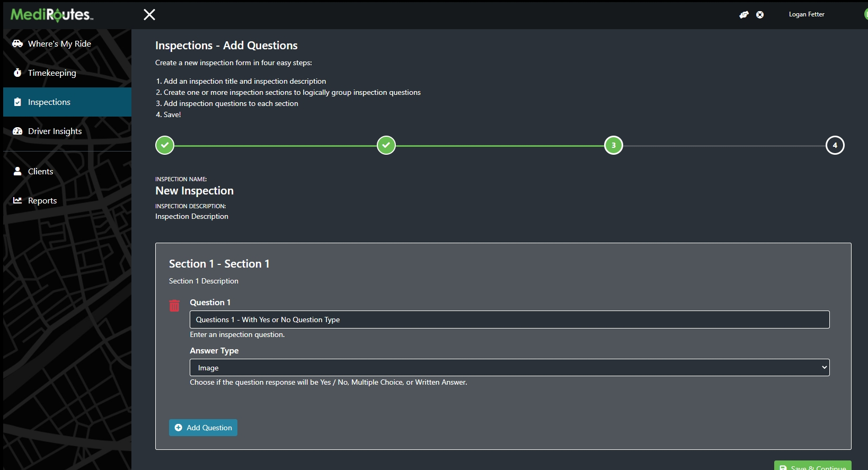
Task: Click the Add Question button
Action: pyautogui.click(x=203, y=428)
